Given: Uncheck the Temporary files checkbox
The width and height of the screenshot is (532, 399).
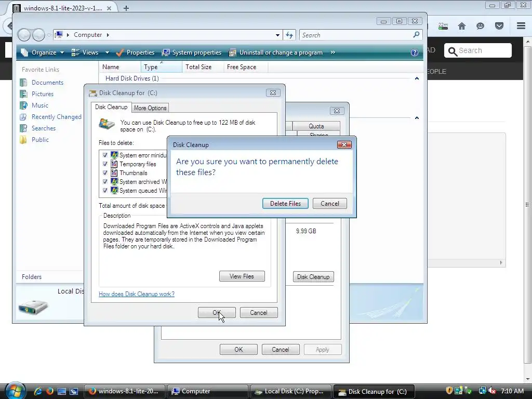Looking at the screenshot, I should pyautogui.click(x=105, y=164).
